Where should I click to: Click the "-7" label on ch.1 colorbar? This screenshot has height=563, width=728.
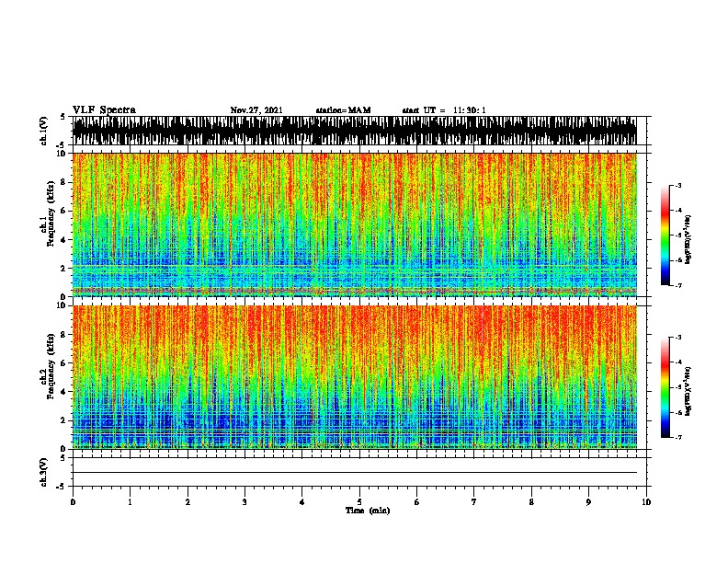click(677, 285)
